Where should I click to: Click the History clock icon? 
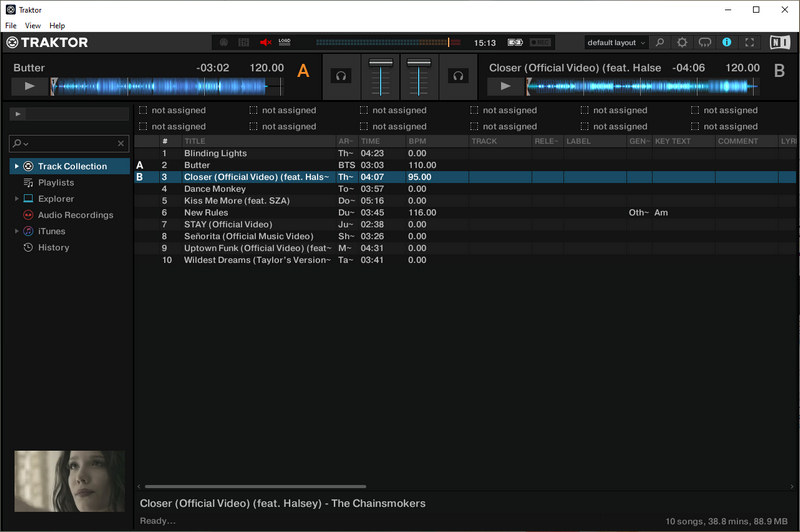pyautogui.click(x=29, y=247)
